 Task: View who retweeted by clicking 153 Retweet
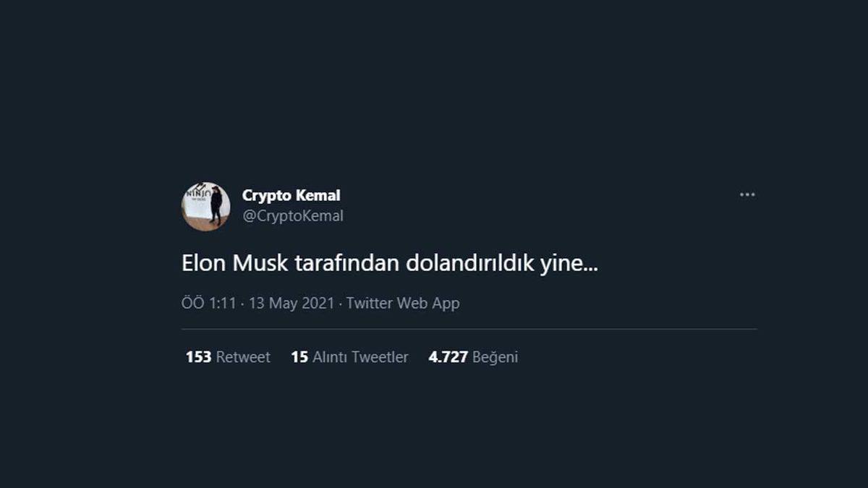pyautogui.click(x=228, y=356)
